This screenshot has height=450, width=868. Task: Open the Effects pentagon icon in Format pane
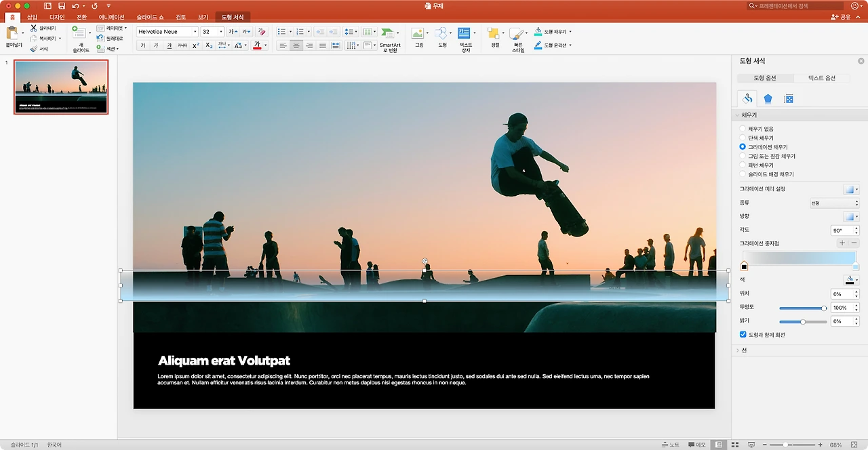(768, 99)
